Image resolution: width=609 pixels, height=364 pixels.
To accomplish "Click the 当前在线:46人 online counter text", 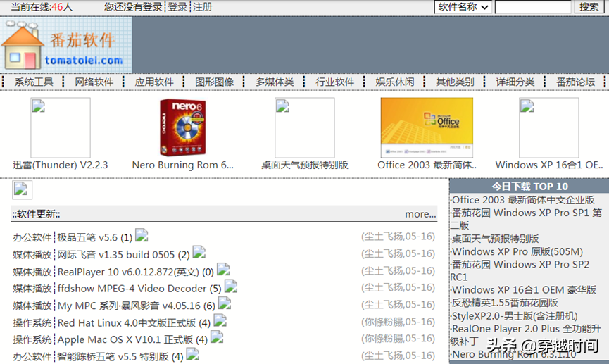I will 42,7.
